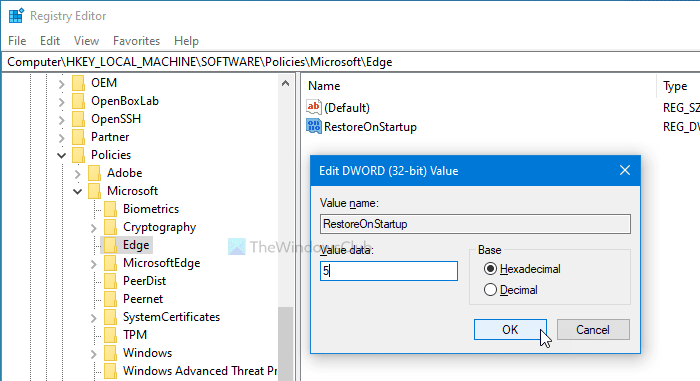This screenshot has height=381, width=700.
Task: Click the RestoreOnStartup DWORD value icon
Action: (x=314, y=126)
